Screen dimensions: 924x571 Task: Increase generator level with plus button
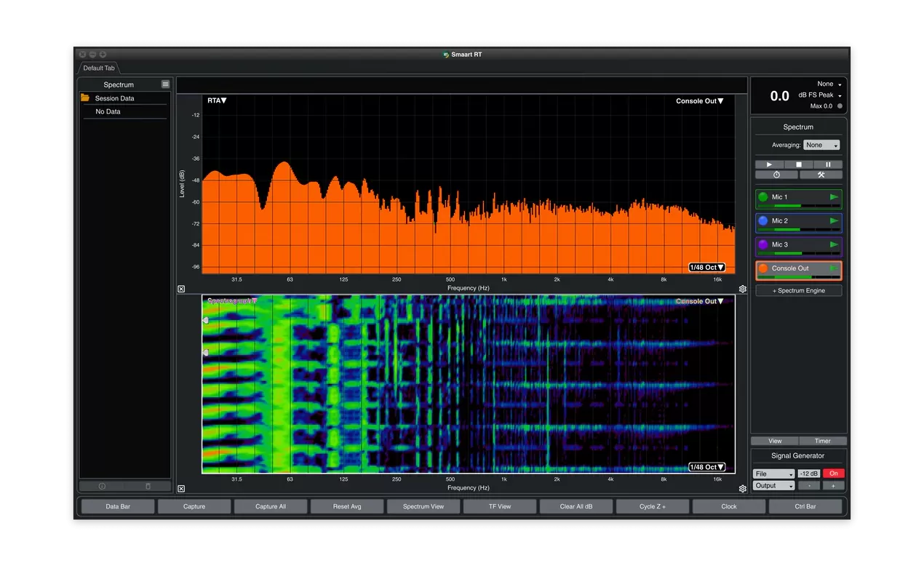[x=834, y=486]
